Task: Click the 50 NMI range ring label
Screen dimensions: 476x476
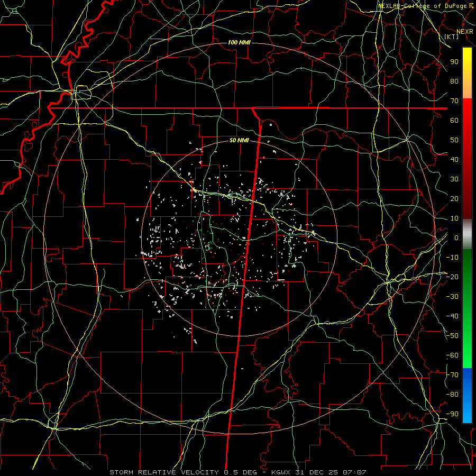Action: [x=239, y=140]
